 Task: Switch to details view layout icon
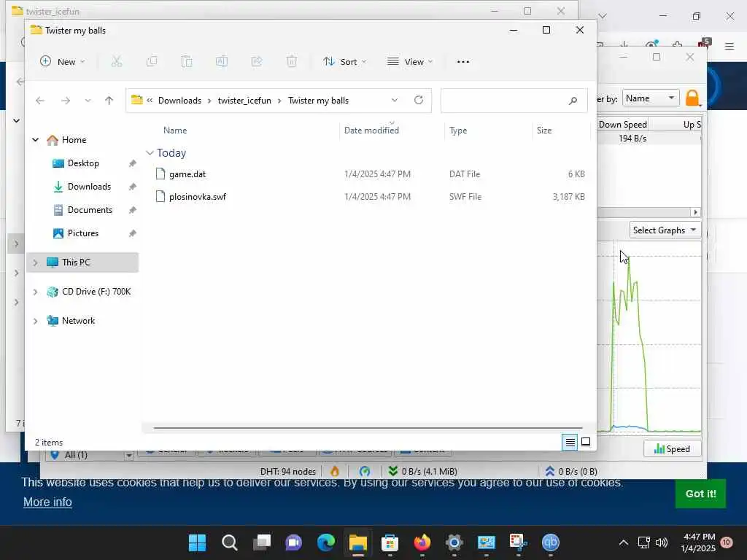570,443
